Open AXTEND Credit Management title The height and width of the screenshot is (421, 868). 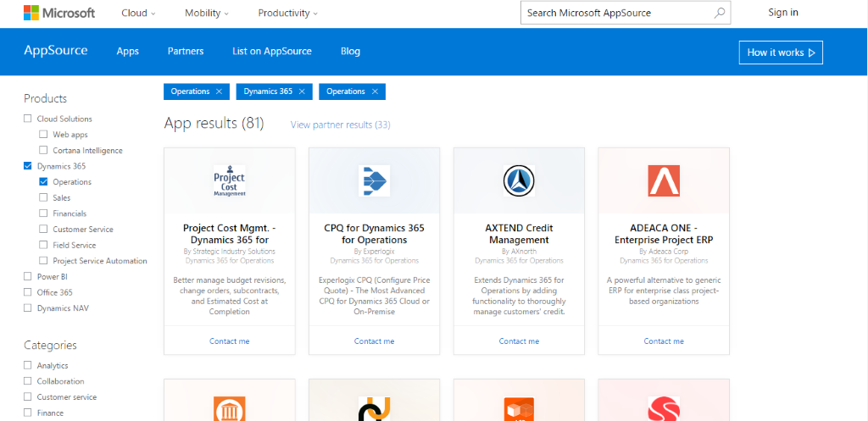point(519,234)
